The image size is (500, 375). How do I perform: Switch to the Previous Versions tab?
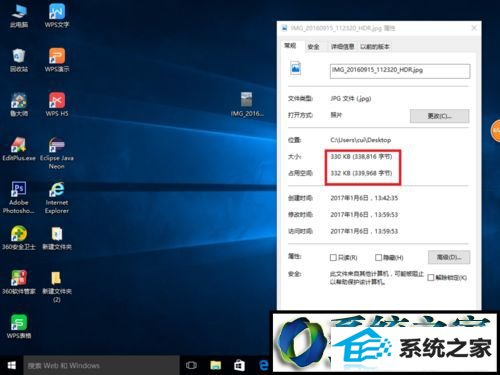click(x=375, y=47)
